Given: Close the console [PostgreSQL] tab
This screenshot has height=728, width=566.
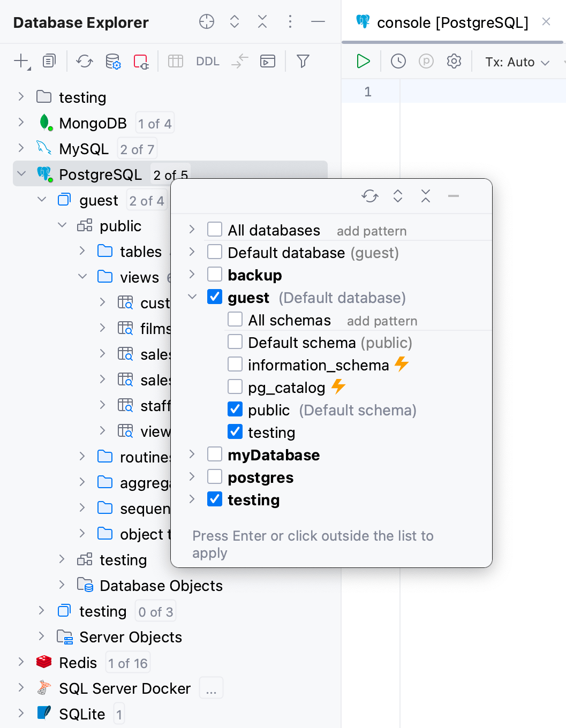Looking at the screenshot, I should pos(546,21).
